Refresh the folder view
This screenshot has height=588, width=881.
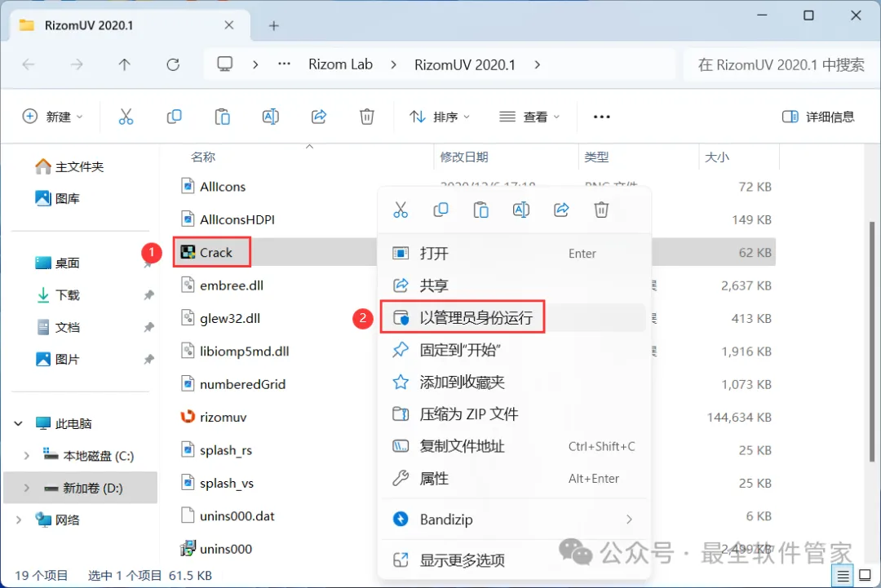(173, 64)
